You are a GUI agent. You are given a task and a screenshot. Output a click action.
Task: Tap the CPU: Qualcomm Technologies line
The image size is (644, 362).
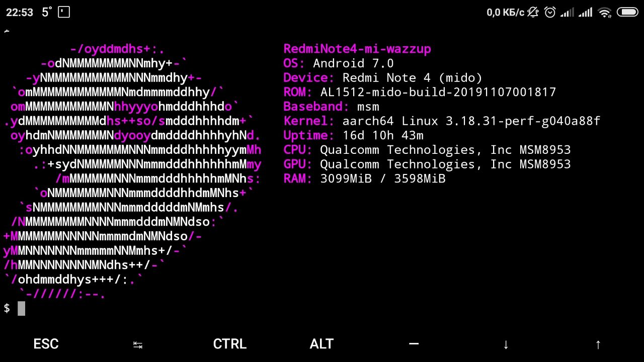[427, 150]
